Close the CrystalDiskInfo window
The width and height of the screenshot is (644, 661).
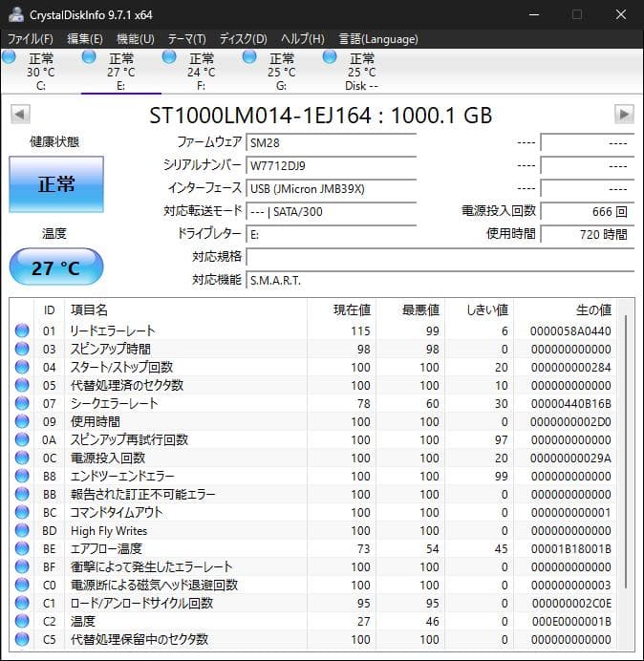[621, 14]
